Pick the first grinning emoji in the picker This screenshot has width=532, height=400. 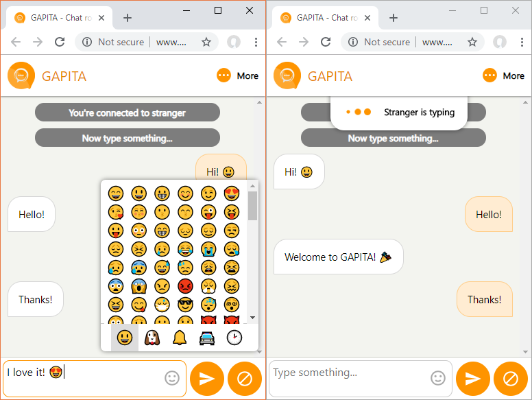(x=116, y=193)
